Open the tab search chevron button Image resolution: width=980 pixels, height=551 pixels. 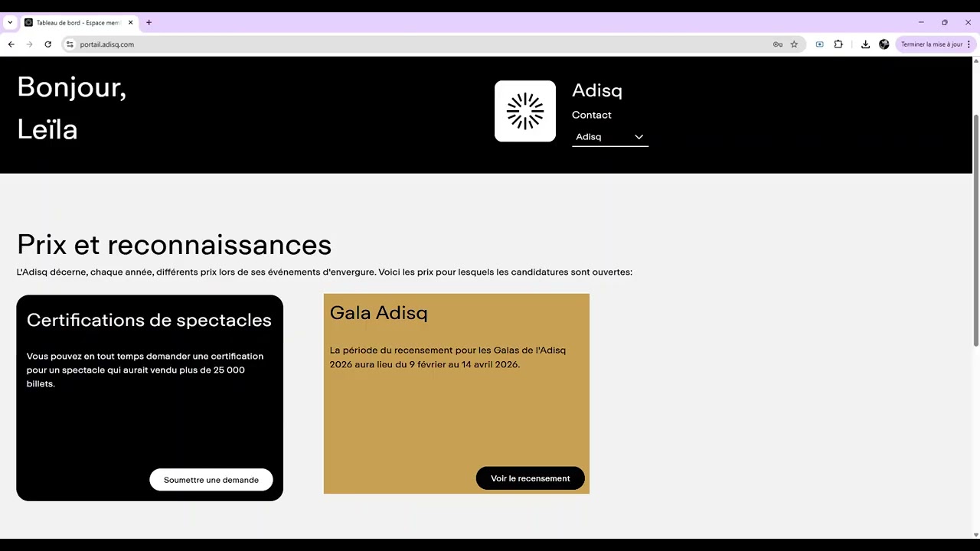10,22
